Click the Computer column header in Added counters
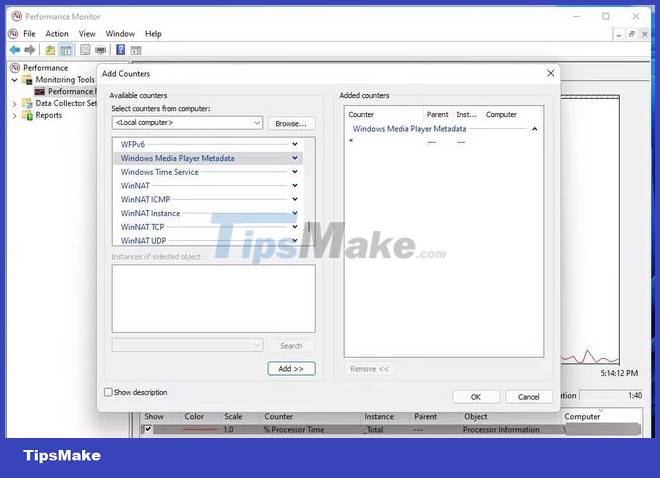660x478 pixels. coord(501,114)
